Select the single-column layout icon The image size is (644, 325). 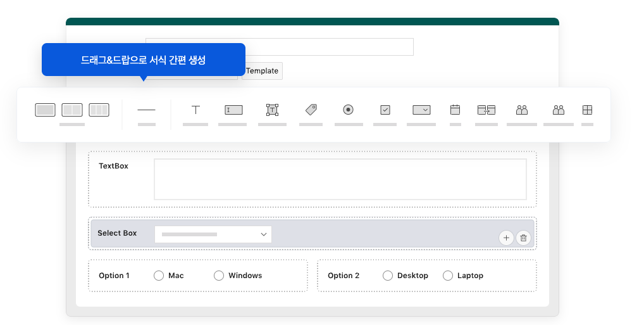(x=45, y=110)
